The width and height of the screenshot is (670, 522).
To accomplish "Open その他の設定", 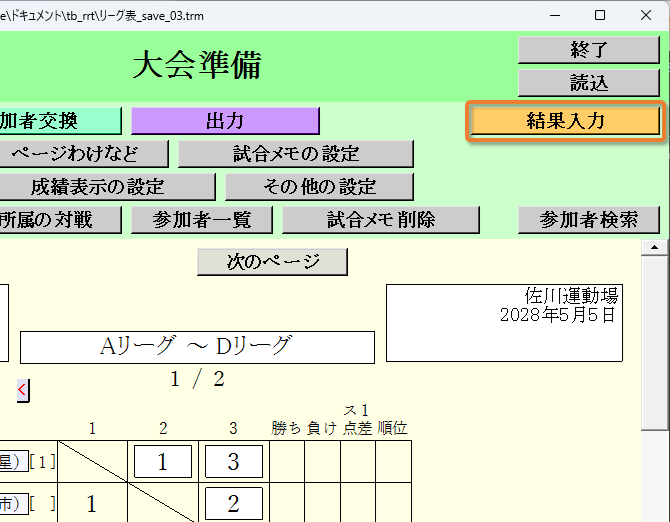I will tap(319, 187).
